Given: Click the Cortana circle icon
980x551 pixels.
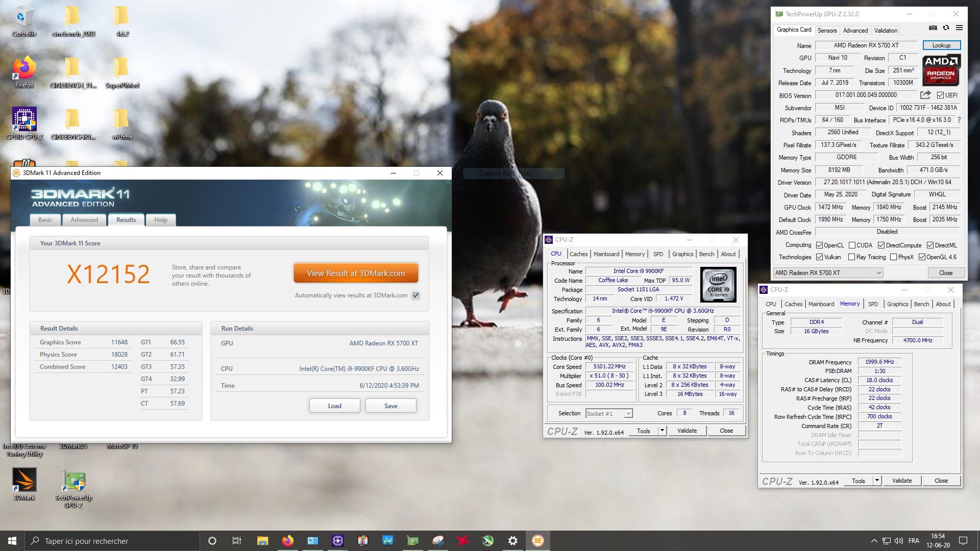Looking at the screenshot, I should pyautogui.click(x=212, y=541).
